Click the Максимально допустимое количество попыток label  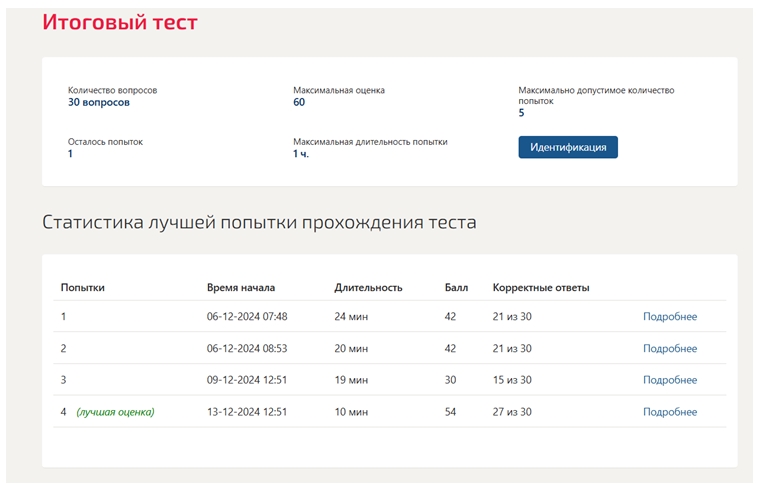coord(596,96)
